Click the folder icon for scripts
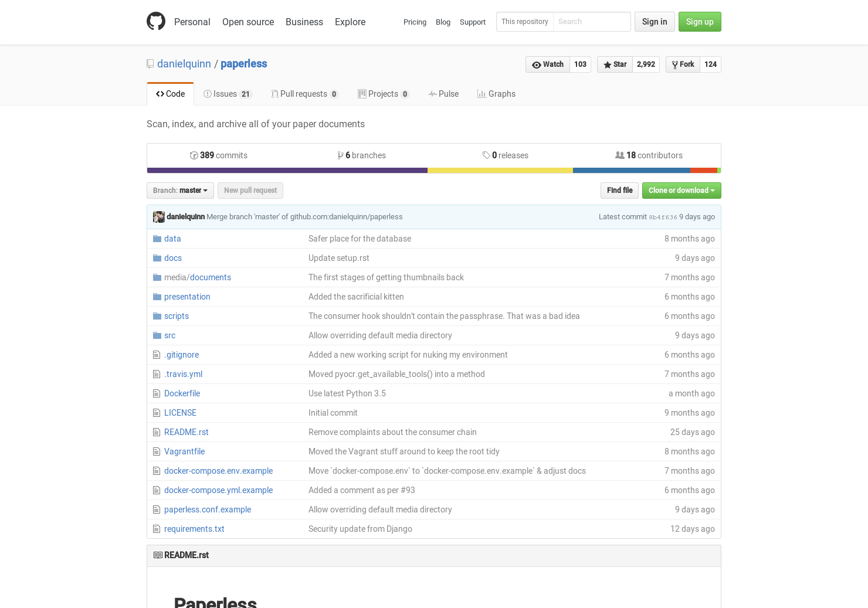The width and height of the screenshot is (868, 608). pyautogui.click(x=157, y=316)
